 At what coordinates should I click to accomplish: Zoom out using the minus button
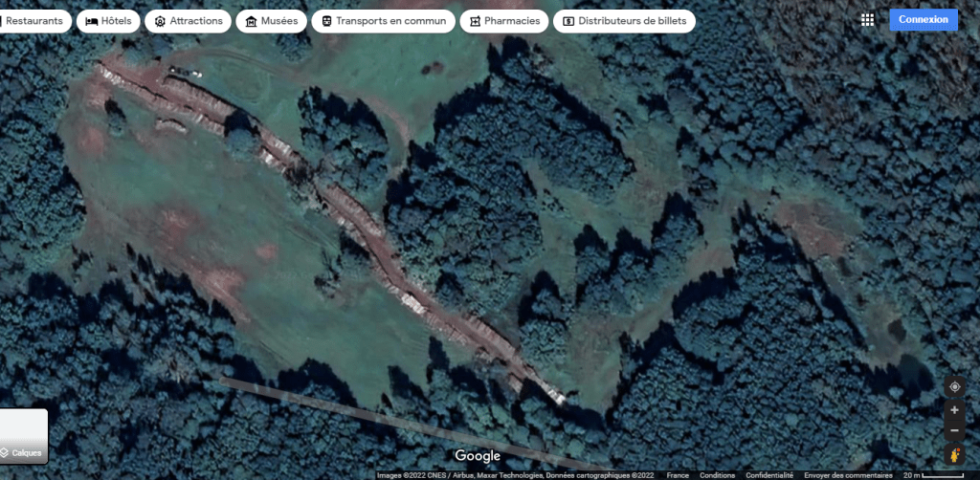[x=954, y=430]
